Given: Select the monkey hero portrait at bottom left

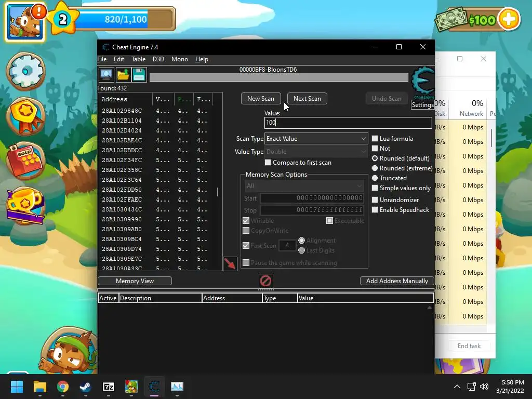Looking at the screenshot, I should [x=70, y=350].
